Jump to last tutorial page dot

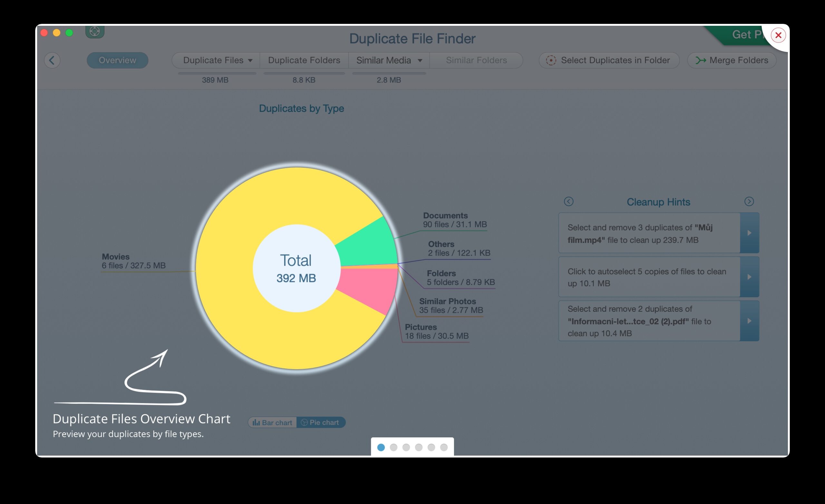click(444, 447)
